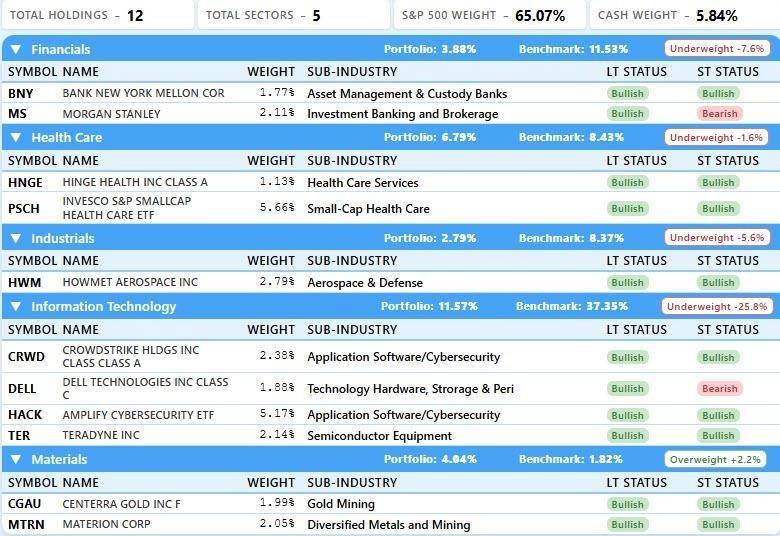
Task: Select the CRWD symbol
Action: click(26, 357)
